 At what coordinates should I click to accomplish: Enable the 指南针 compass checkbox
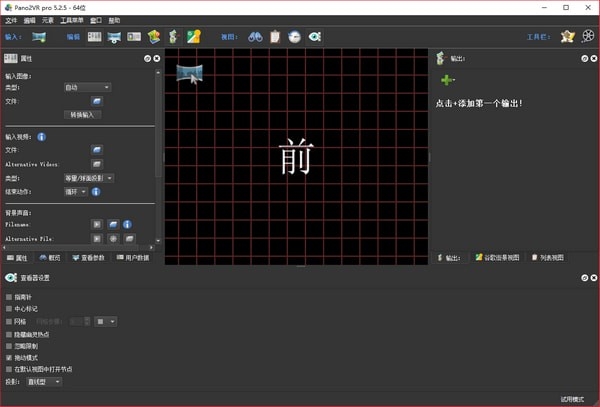pyautogui.click(x=9, y=297)
